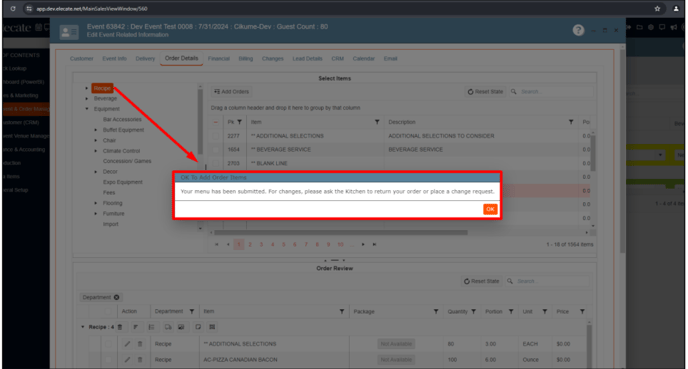688x369 pixels.
Task: Switch to the Event Info tab
Action: 114,59
